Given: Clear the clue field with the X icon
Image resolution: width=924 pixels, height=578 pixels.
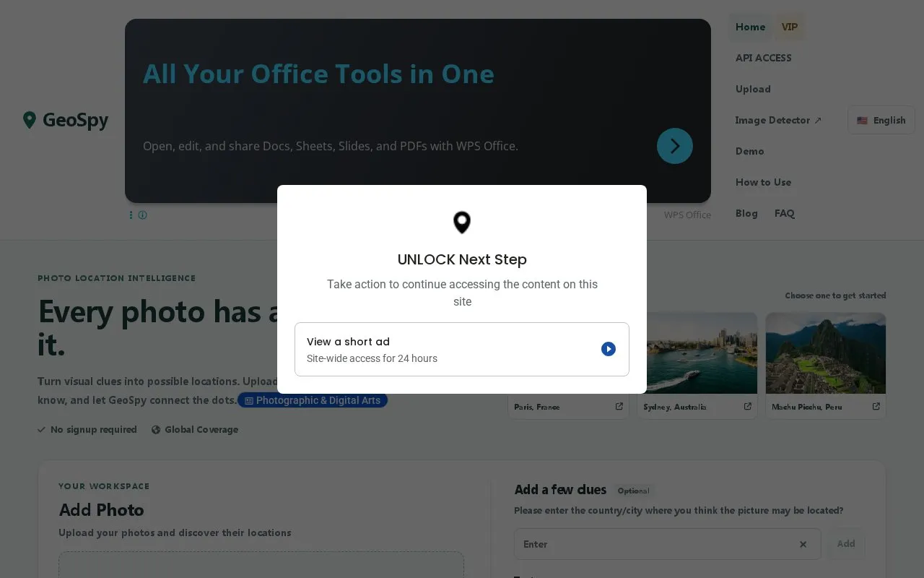Looking at the screenshot, I should coord(803,544).
